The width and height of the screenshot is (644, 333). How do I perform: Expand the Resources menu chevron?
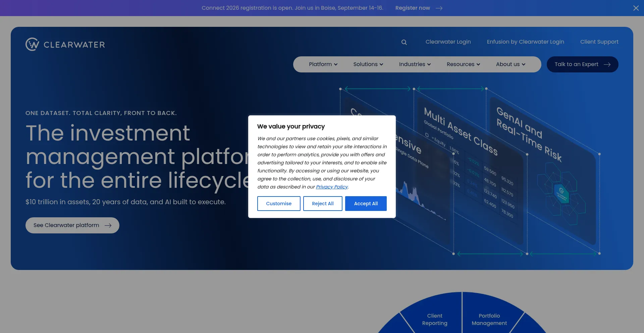click(478, 64)
